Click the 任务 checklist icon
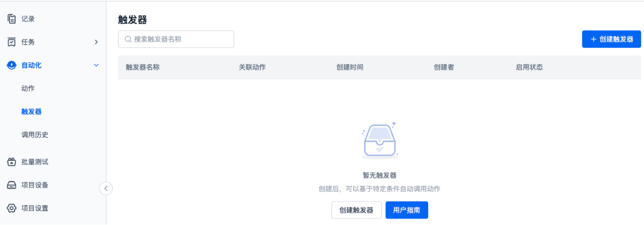Screen dimensions: 644x225 11,42
